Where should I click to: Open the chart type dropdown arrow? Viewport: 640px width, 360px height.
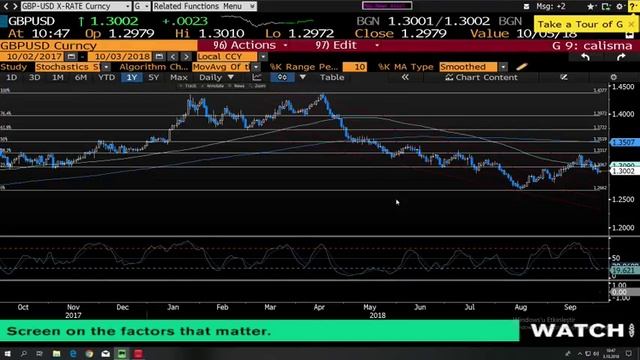coord(302,77)
